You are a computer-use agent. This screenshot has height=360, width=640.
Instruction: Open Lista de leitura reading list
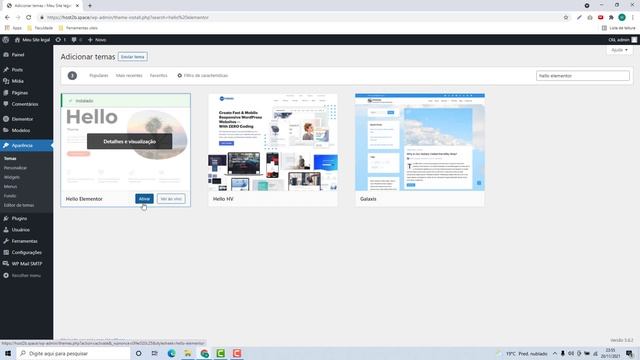click(x=618, y=28)
